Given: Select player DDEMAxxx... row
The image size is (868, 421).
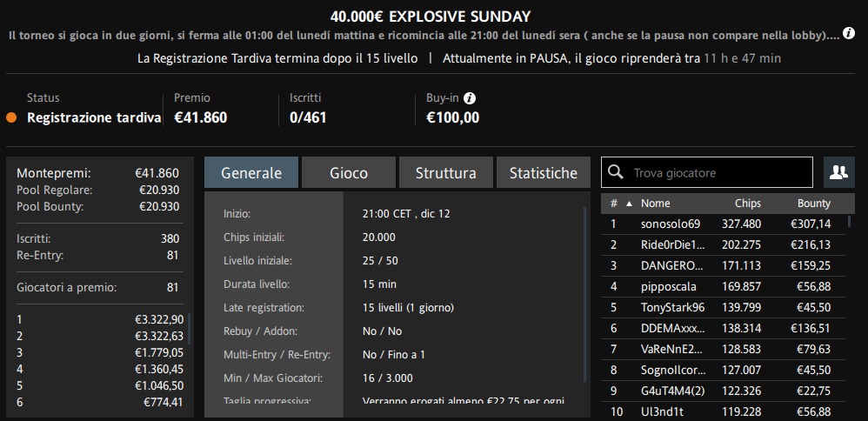Looking at the screenshot, I should pyautogui.click(x=723, y=329).
